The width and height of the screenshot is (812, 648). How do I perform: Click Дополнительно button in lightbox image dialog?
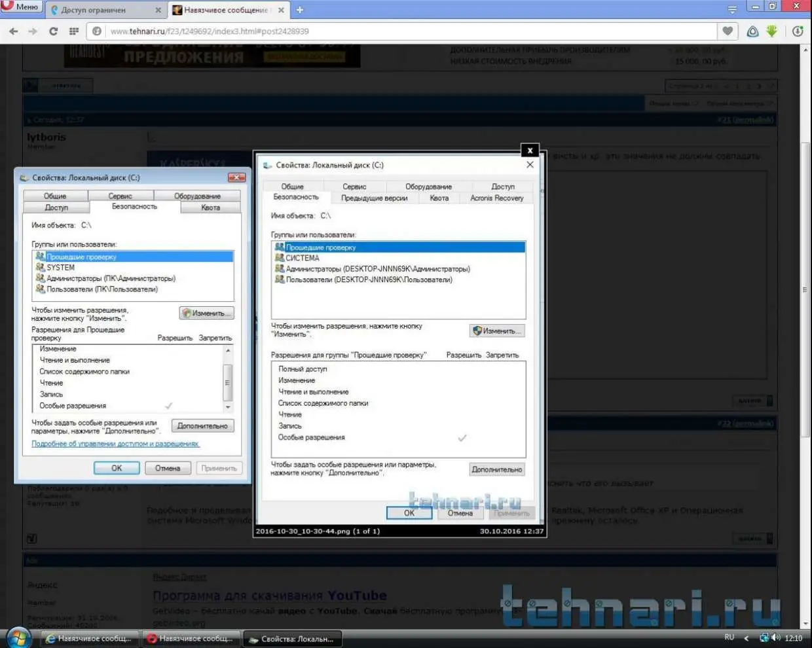[497, 469]
